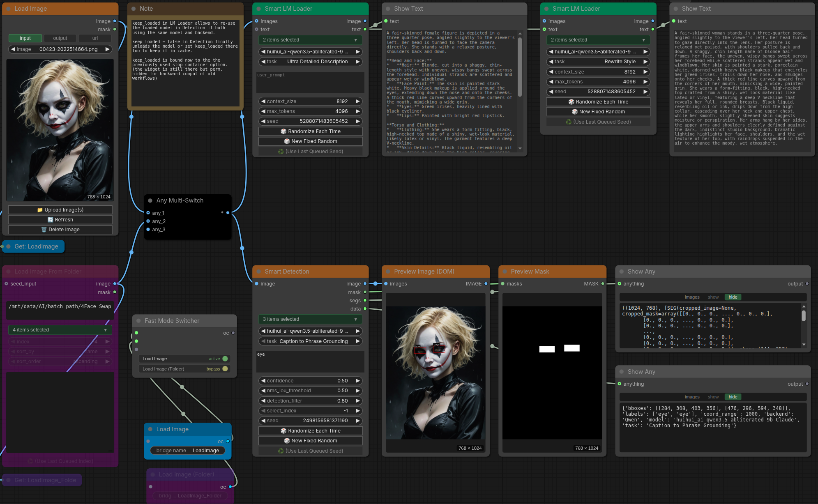The image size is (818, 504).
Task: Click left arrow on Caption to Phrase Grounding task
Action: 263,341
